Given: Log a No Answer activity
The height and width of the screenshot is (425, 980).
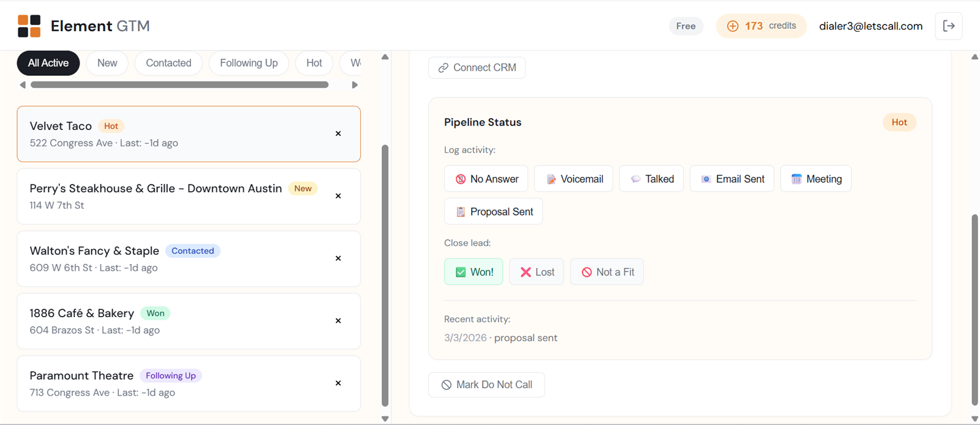Looking at the screenshot, I should [486, 179].
